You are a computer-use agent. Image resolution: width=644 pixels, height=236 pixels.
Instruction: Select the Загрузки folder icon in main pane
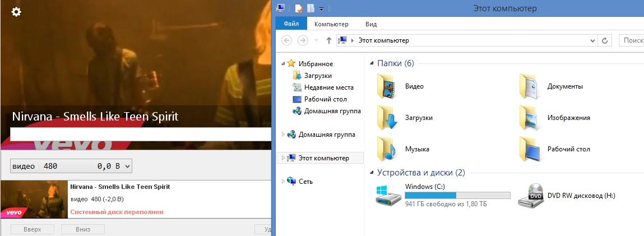tap(387, 117)
